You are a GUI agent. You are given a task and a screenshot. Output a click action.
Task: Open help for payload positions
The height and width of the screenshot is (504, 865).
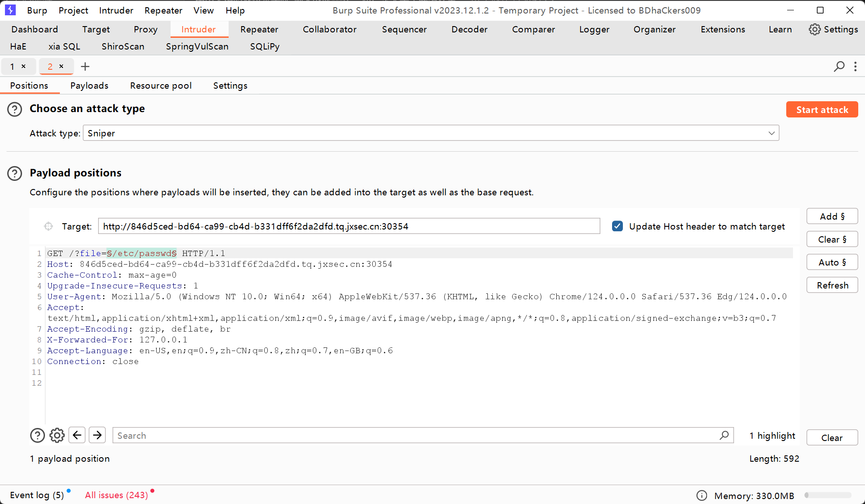pos(14,173)
